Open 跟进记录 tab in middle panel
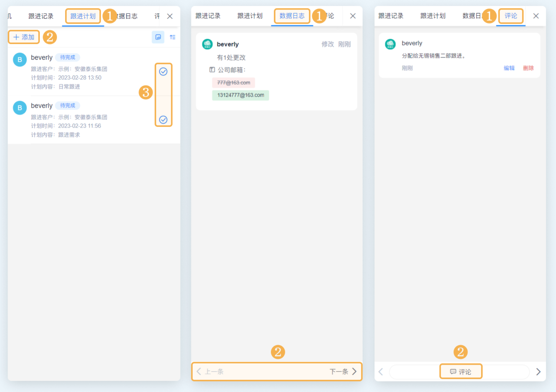 [208, 16]
